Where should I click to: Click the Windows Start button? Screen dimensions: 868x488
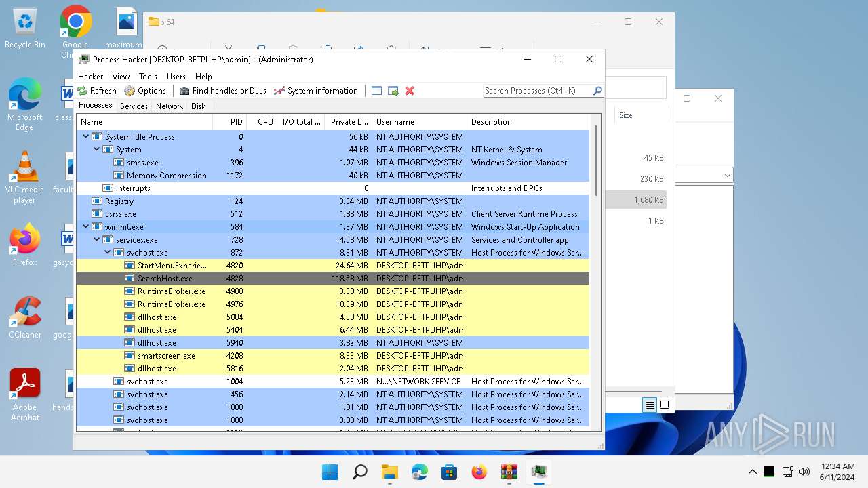click(330, 472)
